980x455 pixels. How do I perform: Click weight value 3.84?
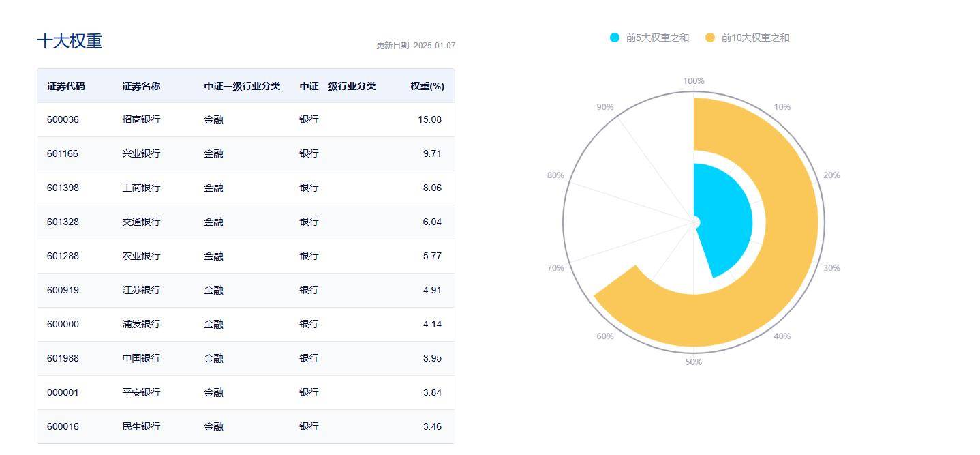(432, 392)
